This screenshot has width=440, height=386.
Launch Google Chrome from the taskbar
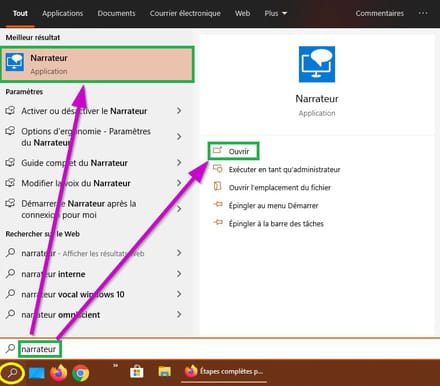(80, 373)
